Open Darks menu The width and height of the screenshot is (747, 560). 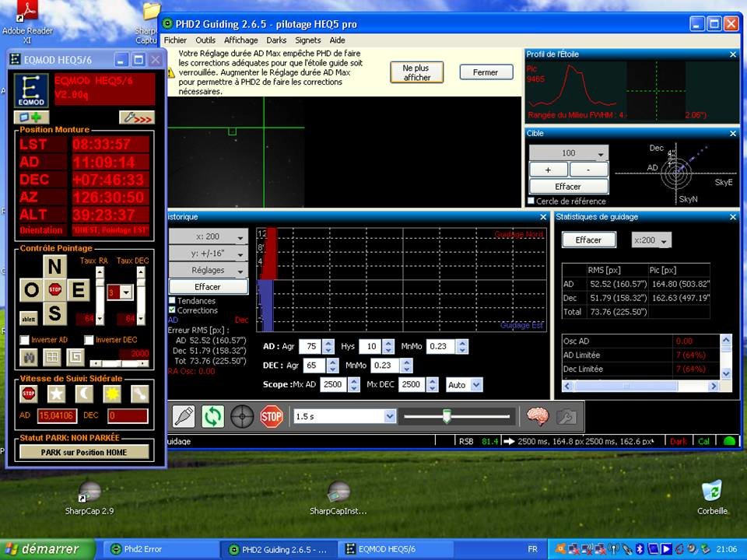[x=276, y=40]
